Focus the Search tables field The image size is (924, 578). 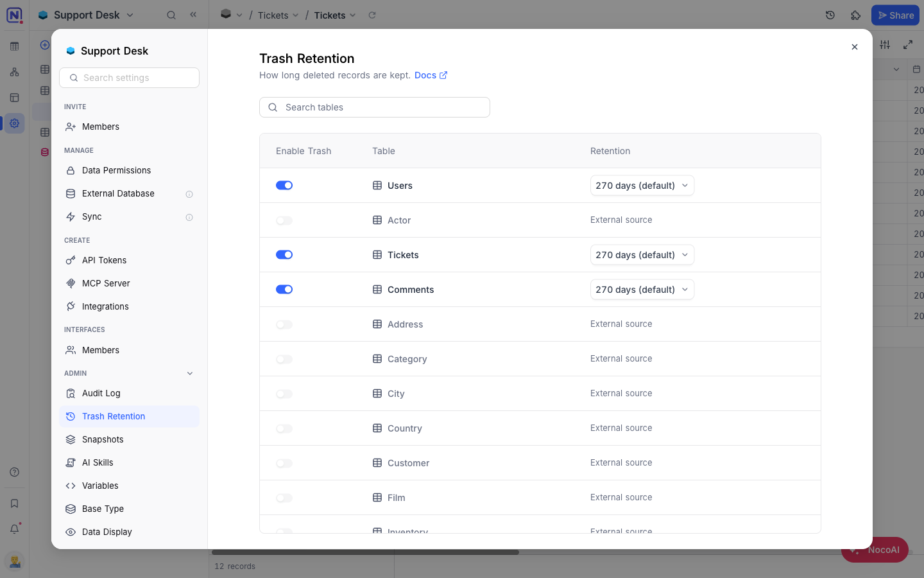pyautogui.click(x=375, y=107)
